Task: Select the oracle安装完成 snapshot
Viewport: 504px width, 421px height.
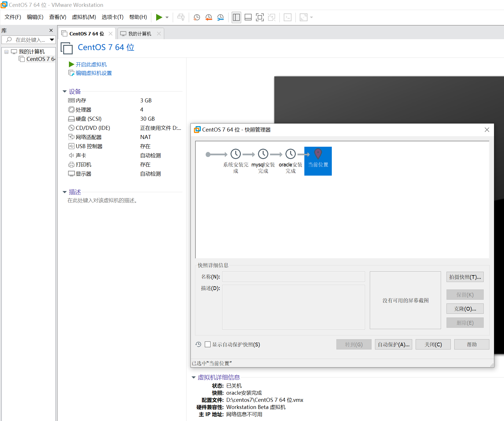Action: coord(291,161)
